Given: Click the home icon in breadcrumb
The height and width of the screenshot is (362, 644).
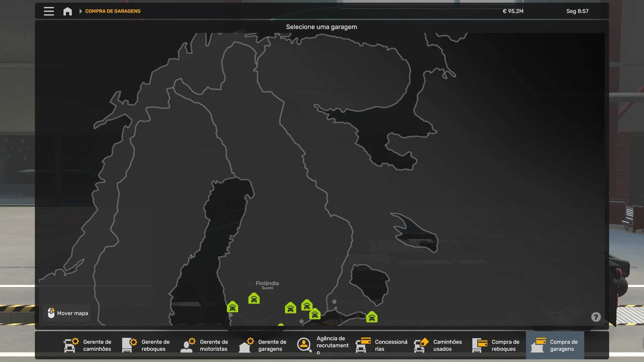Looking at the screenshot, I should pyautogui.click(x=67, y=11).
